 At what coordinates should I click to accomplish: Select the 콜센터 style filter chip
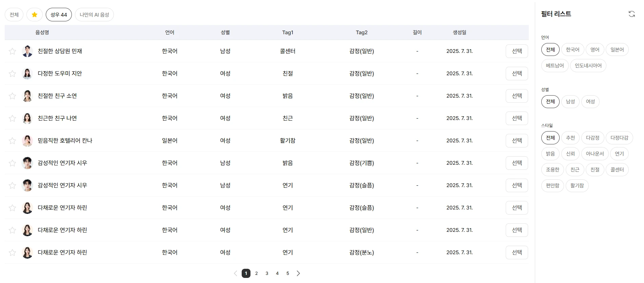click(x=617, y=169)
